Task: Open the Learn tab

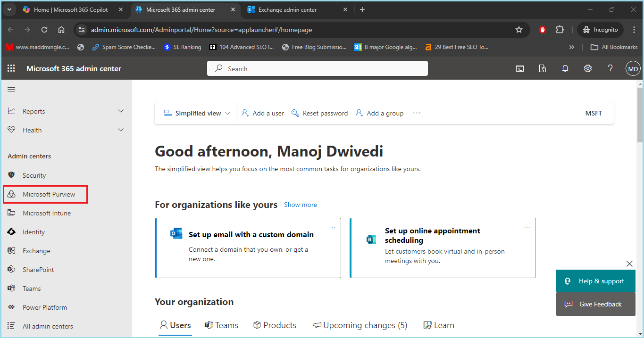Action: (439, 325)
